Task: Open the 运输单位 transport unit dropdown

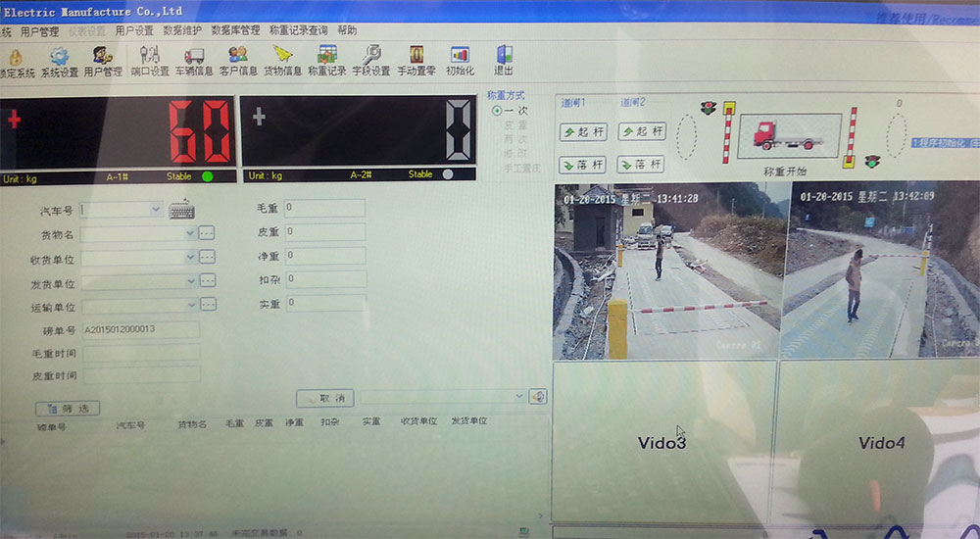Action: point(189,305)
